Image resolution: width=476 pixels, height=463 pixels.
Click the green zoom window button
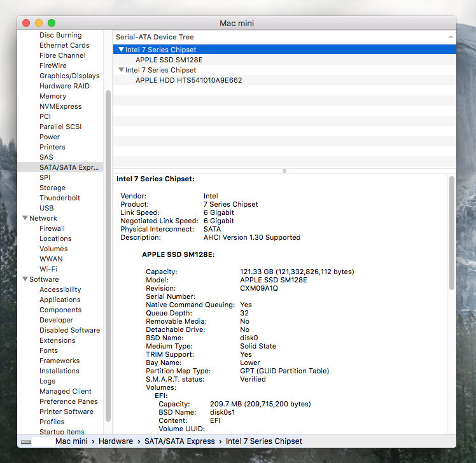pos(52,23)
